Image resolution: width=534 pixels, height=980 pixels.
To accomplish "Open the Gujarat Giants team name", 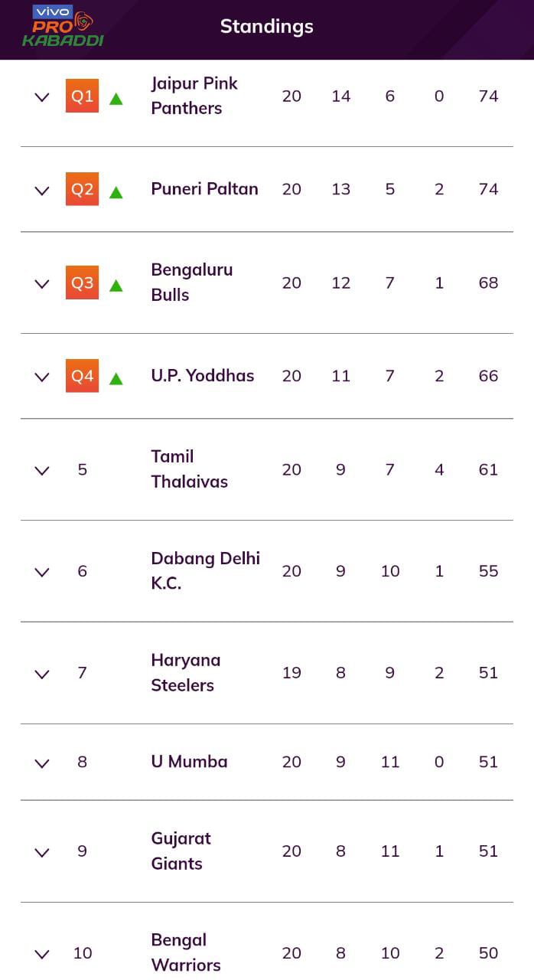I will [181, 851].
